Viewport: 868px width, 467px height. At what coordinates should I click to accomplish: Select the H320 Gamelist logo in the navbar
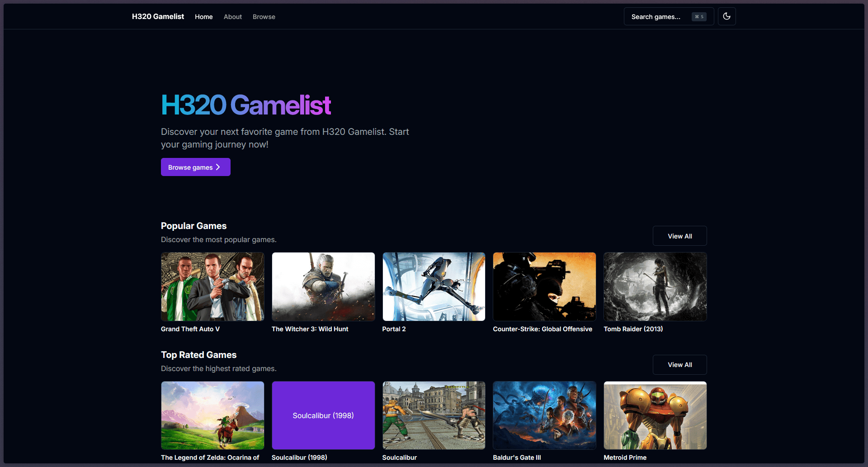click(x=157, y=16)
